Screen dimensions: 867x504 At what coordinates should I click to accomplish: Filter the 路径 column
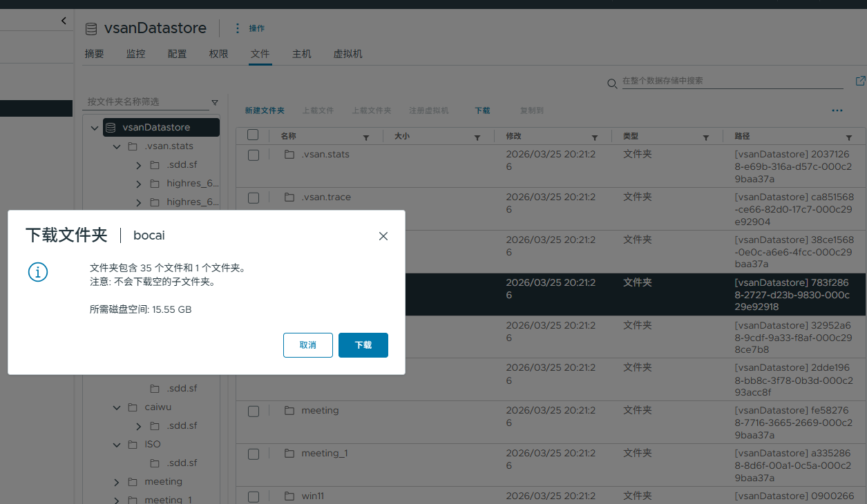849,137
